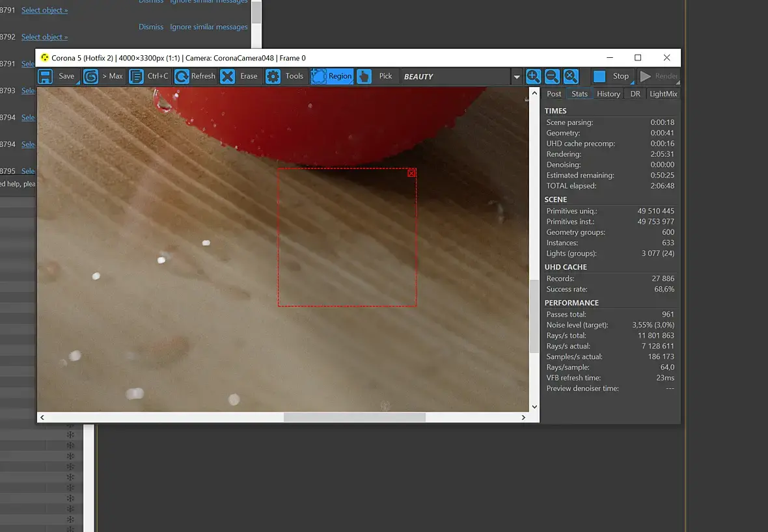Image resolution: width=768 pixels, height=532 pixels.
Task: Click the error message window scrollbar thumb
Action: (x=256, y=12)
